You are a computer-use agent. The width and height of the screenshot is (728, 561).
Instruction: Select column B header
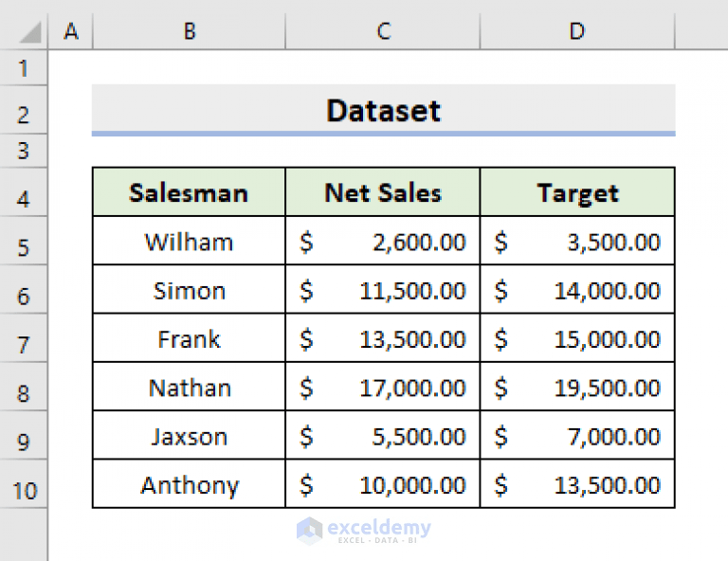(x=189, y=32)
